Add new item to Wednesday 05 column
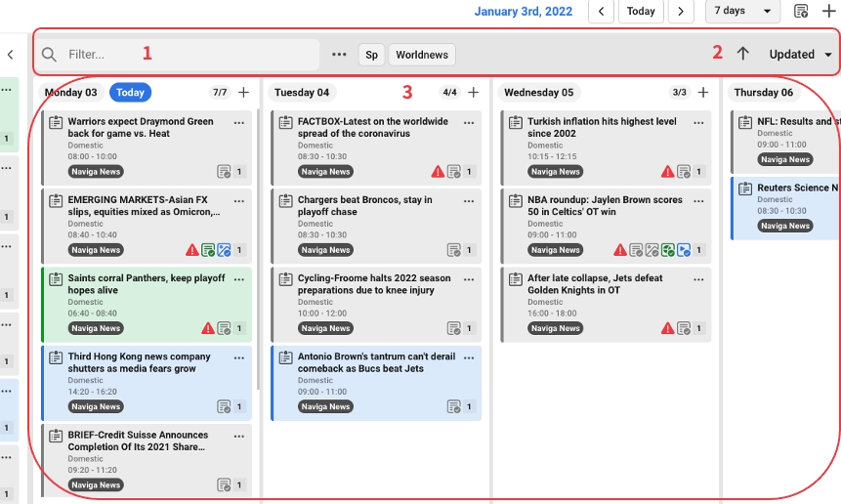 pyautogui.click(x=702, y=93)
